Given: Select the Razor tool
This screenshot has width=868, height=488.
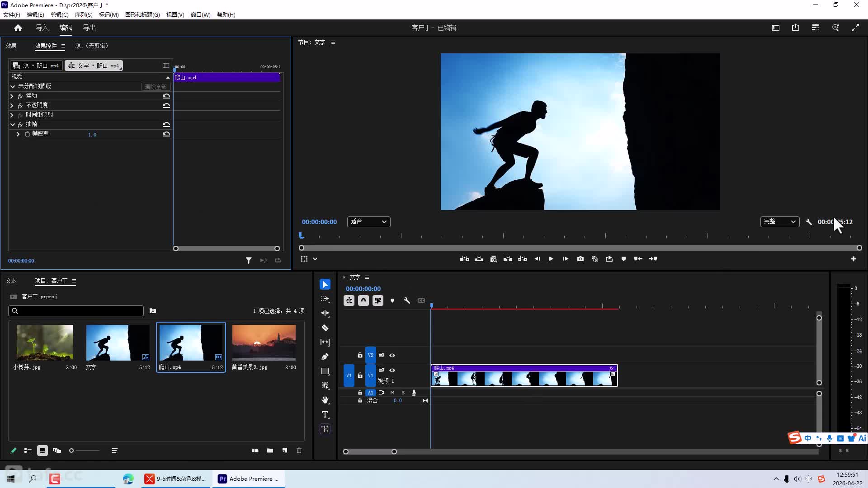Looking at the screenshot, I should point(325,328).
